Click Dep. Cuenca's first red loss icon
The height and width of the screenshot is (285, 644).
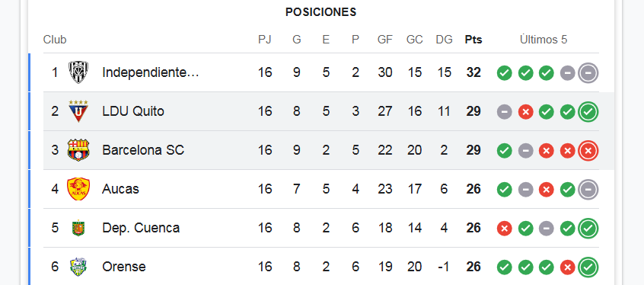(505, 229)
